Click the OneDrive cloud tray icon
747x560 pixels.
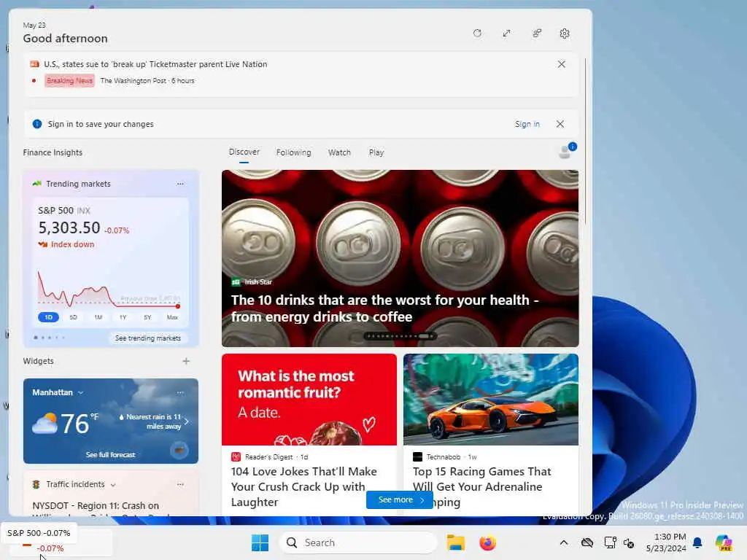click(x=587, y=542)
